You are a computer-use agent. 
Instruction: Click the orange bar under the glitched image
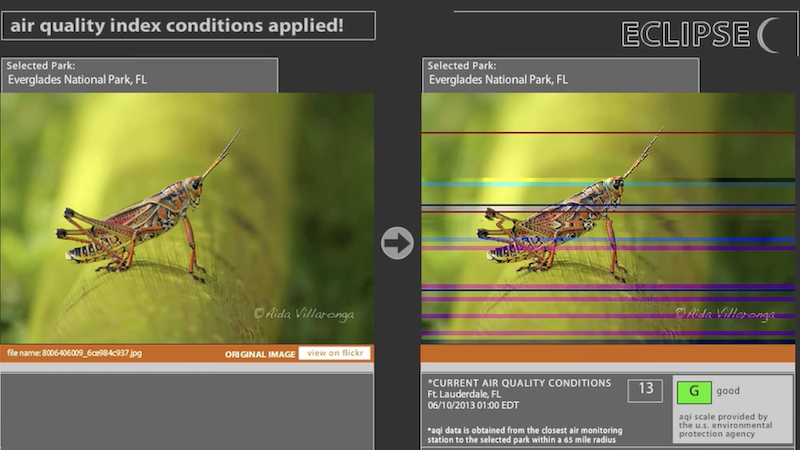point(607,354)
